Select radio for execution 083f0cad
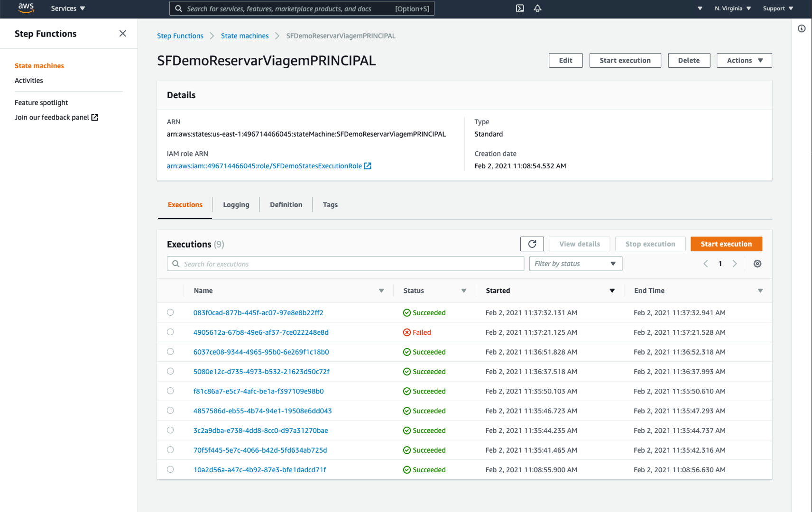The width and height of the screenshot is (812, 512). (x=170, y=312)
